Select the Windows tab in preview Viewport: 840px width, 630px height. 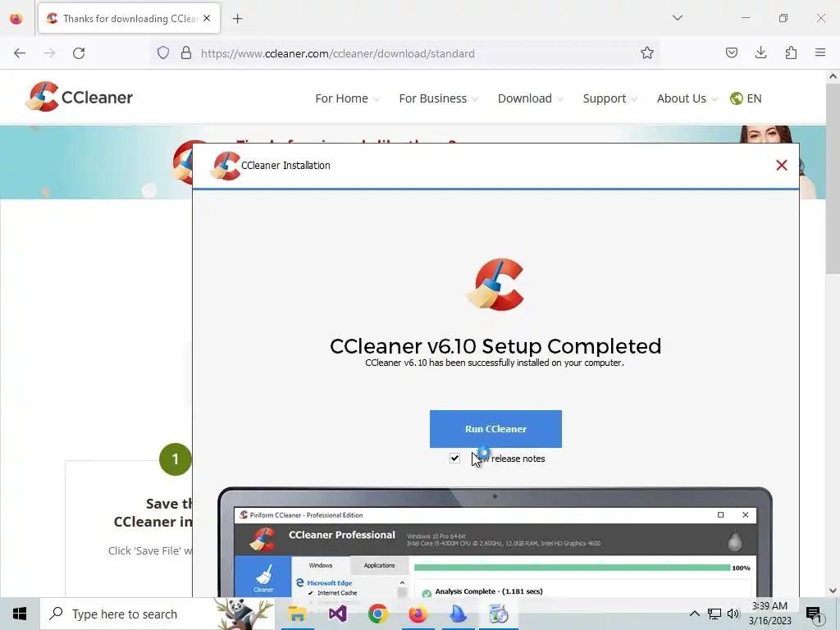321,565
